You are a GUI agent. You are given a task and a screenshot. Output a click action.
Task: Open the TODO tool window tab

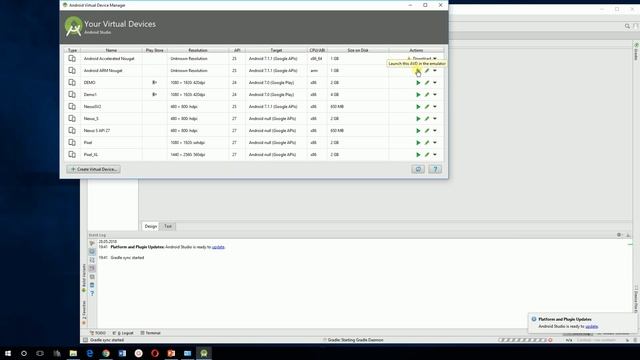click(98, 333)
